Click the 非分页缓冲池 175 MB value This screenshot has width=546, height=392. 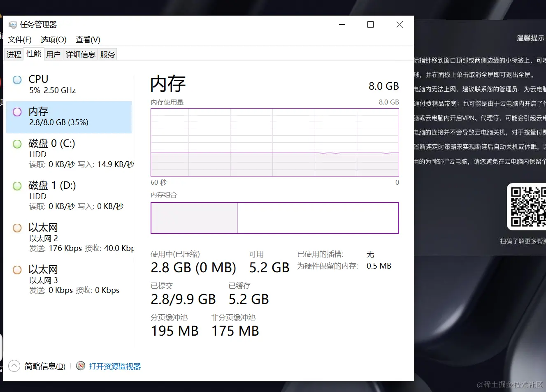235,331
